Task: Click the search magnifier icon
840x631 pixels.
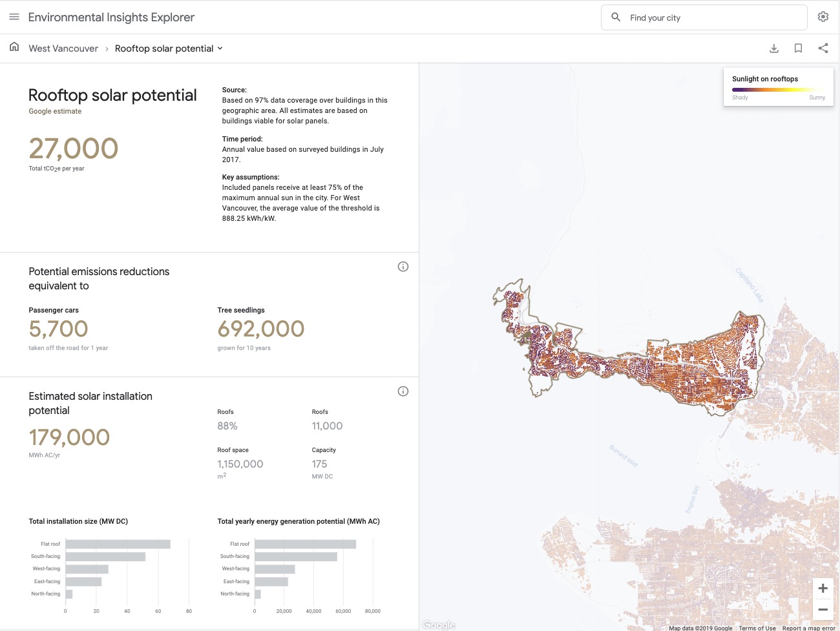Action: point(616,17)
